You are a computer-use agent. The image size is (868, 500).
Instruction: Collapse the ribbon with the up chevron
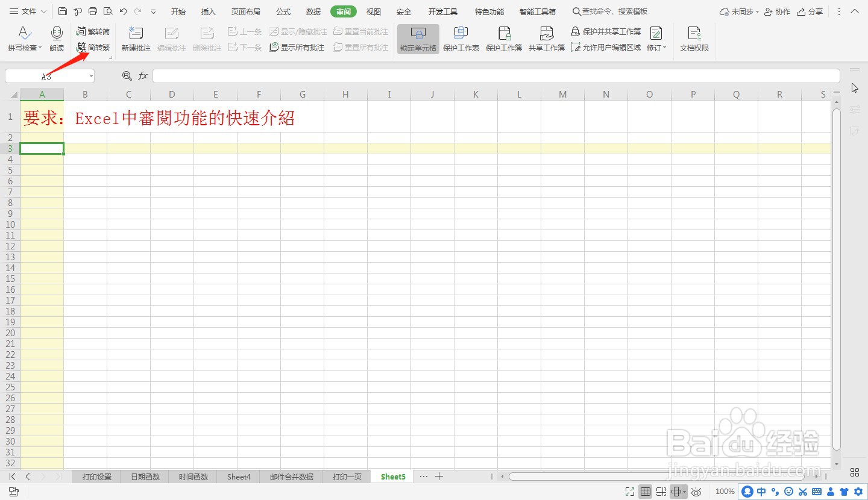point(855,11)
